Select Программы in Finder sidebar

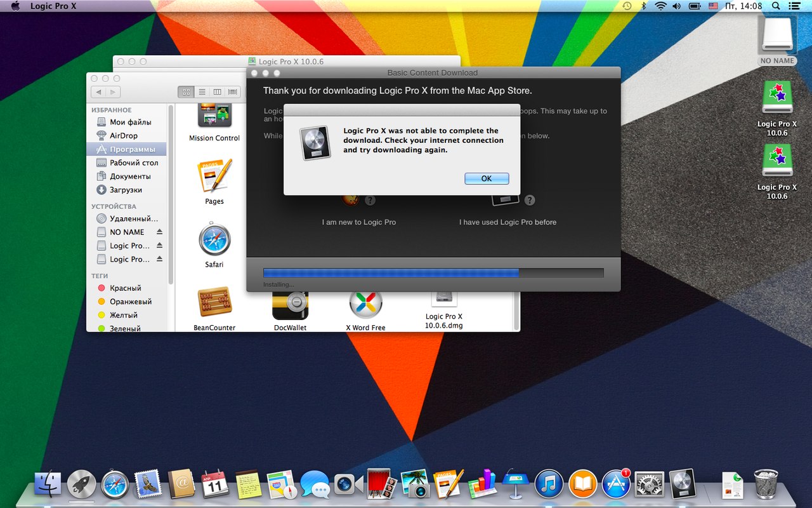[x=126, y=149]
